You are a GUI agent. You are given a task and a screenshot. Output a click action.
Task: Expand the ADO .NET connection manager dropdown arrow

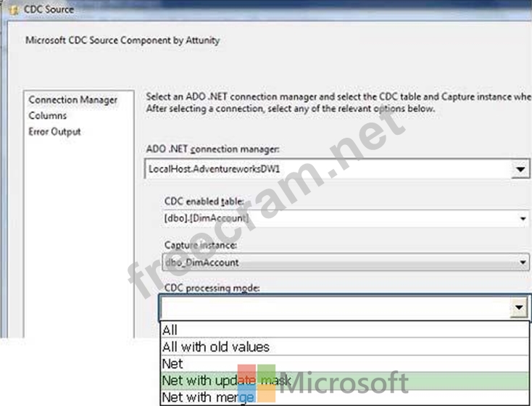coord(520,169)
